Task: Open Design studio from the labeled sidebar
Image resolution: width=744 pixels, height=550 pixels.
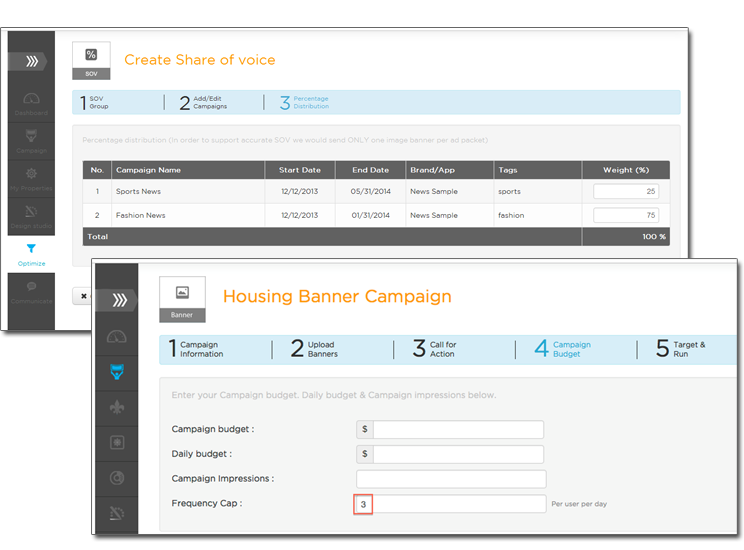Action: [x=31, y=217]
